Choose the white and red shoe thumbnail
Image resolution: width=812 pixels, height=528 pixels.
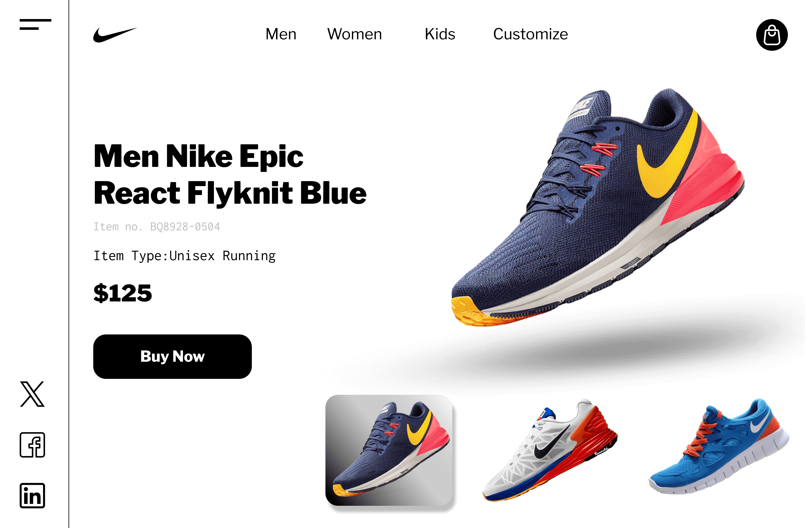[550, 450]
